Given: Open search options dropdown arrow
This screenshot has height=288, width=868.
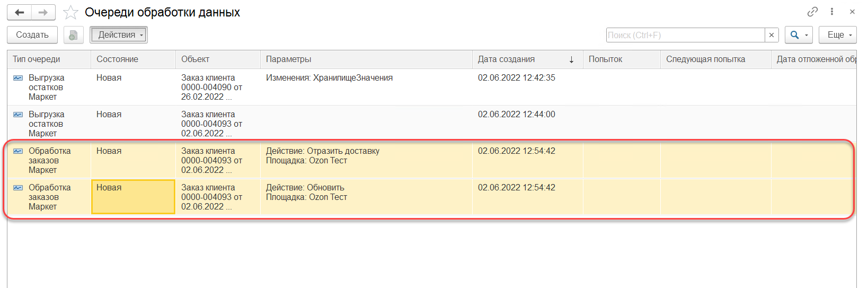Looking at the screenshot, I should [807, 35].
